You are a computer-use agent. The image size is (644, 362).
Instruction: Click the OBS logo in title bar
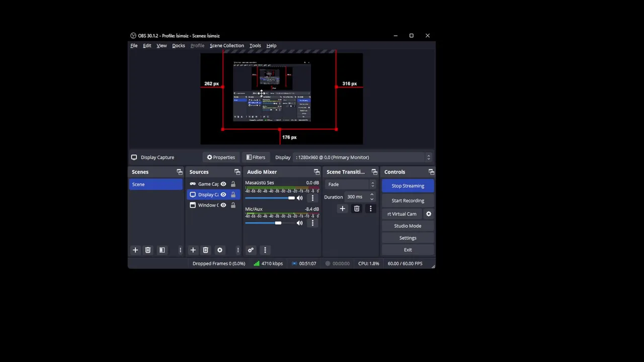pos(133,36)
